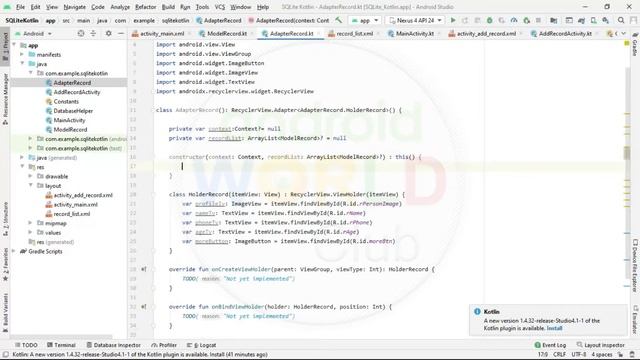Open the Build Variants tool window

(5, 312)
